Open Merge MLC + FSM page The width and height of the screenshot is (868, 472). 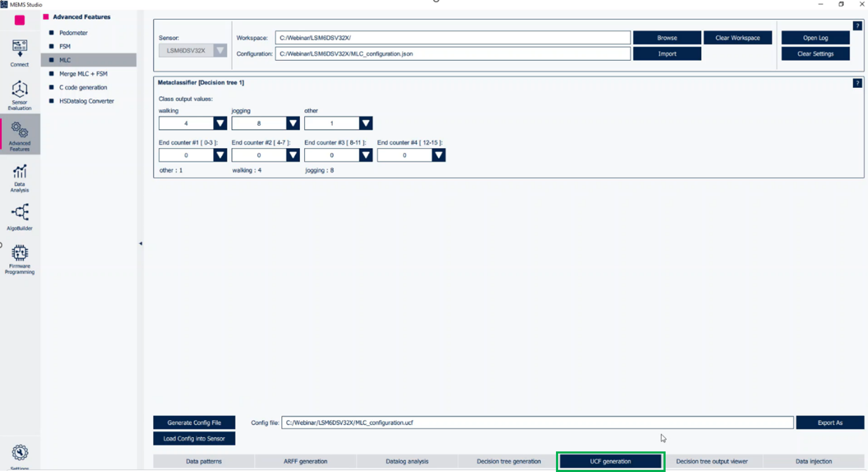pos(83,73)
